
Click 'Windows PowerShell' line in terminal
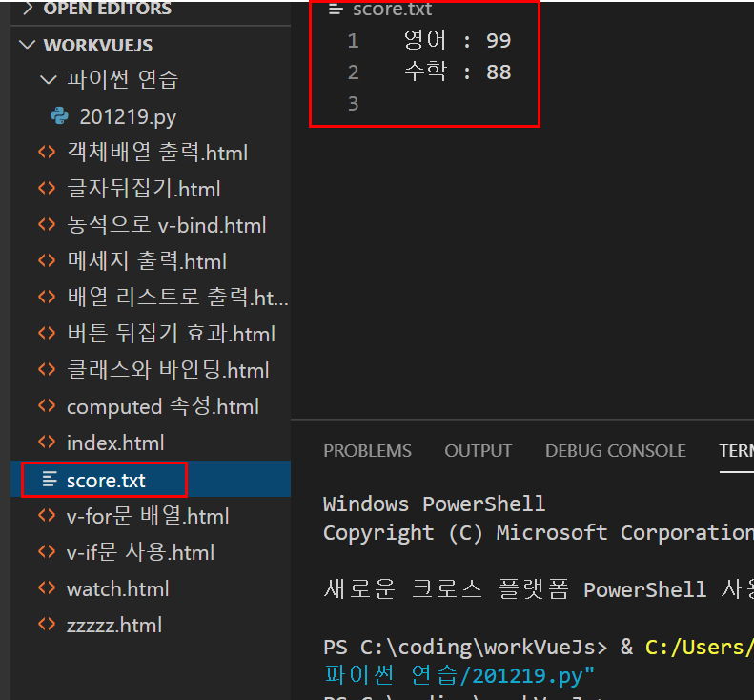tap(435, 504)
